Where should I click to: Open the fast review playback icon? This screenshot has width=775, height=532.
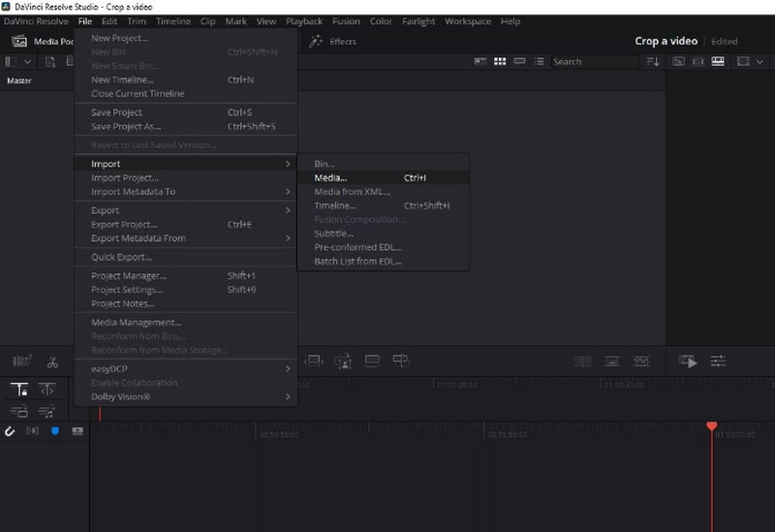(688, 361)
